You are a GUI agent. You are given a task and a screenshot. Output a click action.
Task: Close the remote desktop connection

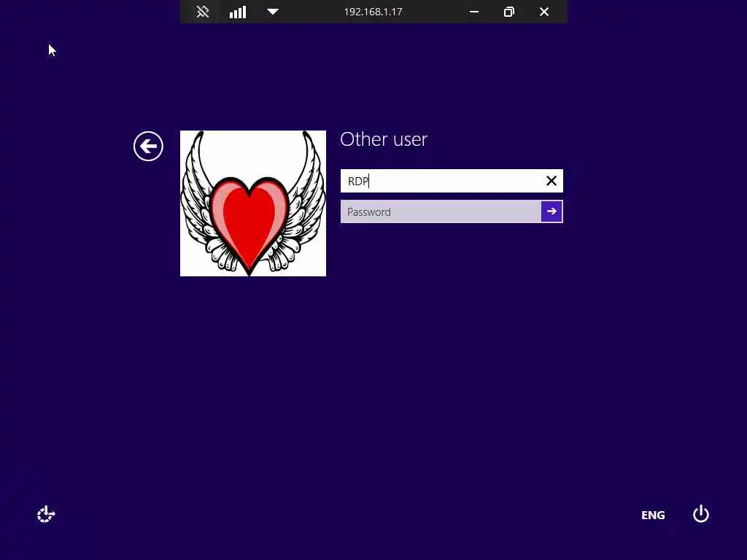coord(544,12)
